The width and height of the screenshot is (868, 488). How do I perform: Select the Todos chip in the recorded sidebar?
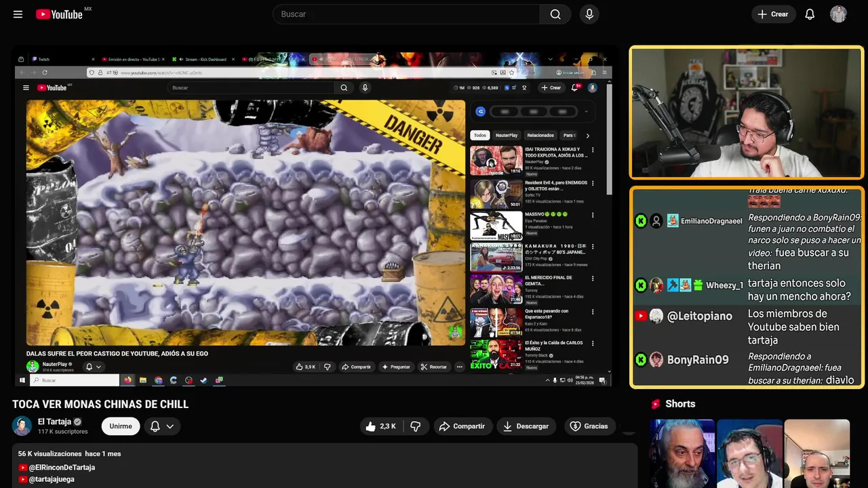(480, 136)
